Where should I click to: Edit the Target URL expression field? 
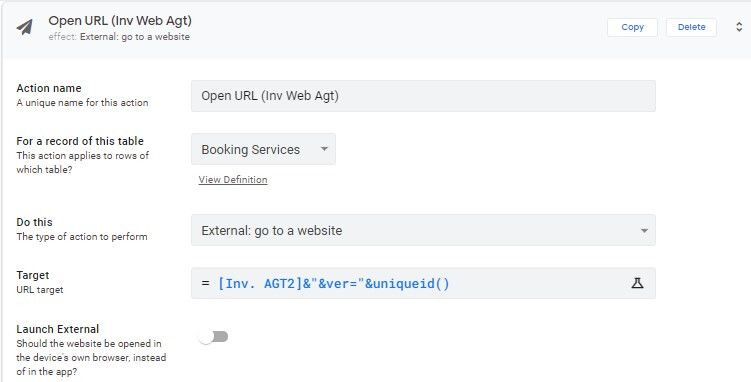tap(423, 283)
